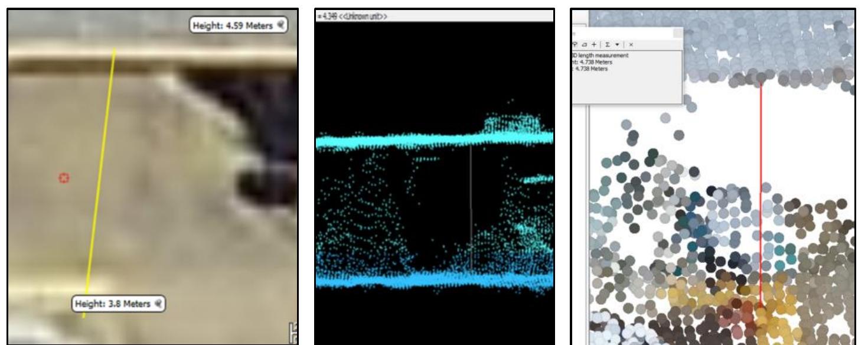
Task: Click the X clear icon in measurement toolbar
Action: 631,44
